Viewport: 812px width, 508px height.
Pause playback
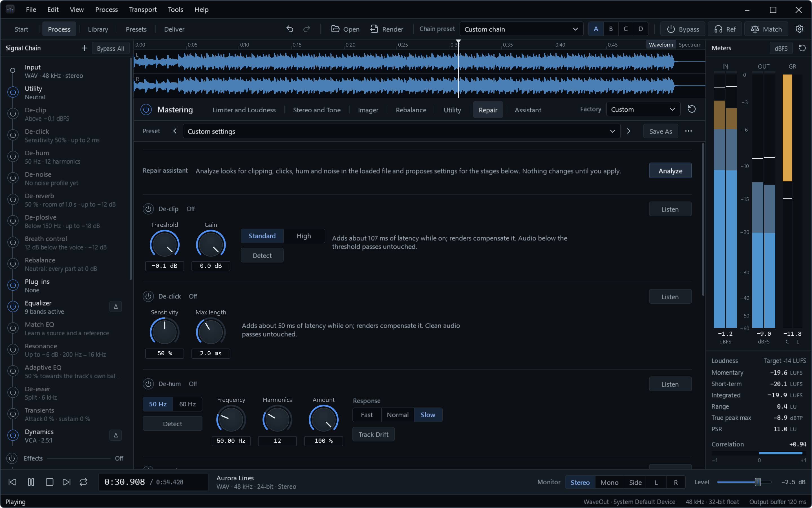coord(31,482)
